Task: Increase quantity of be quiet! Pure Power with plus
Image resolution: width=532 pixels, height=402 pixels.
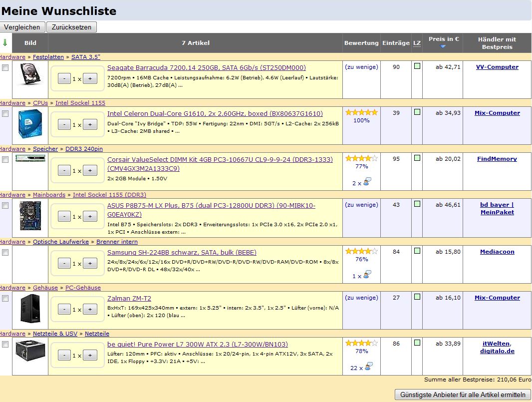Action: coord(90,356)
